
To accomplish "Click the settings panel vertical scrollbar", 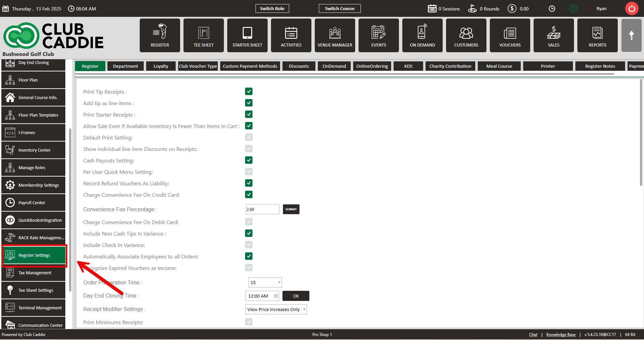I will click(641, 132).
